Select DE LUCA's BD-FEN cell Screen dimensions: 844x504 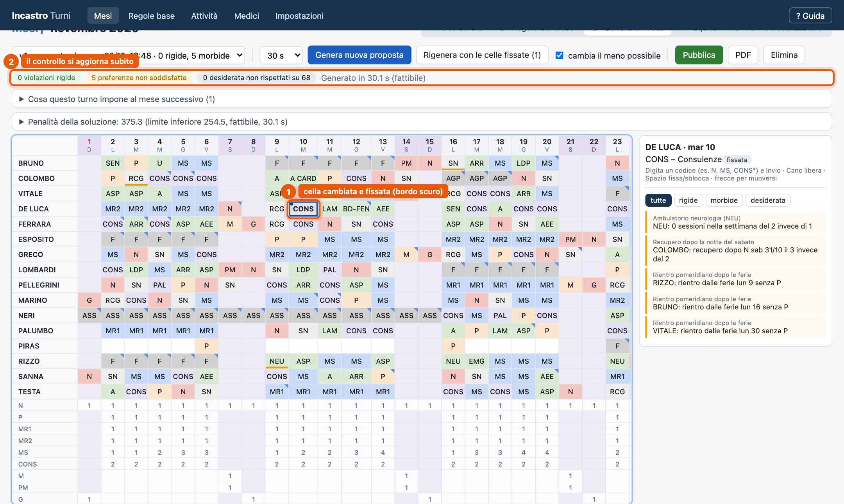tap(356, 209)
